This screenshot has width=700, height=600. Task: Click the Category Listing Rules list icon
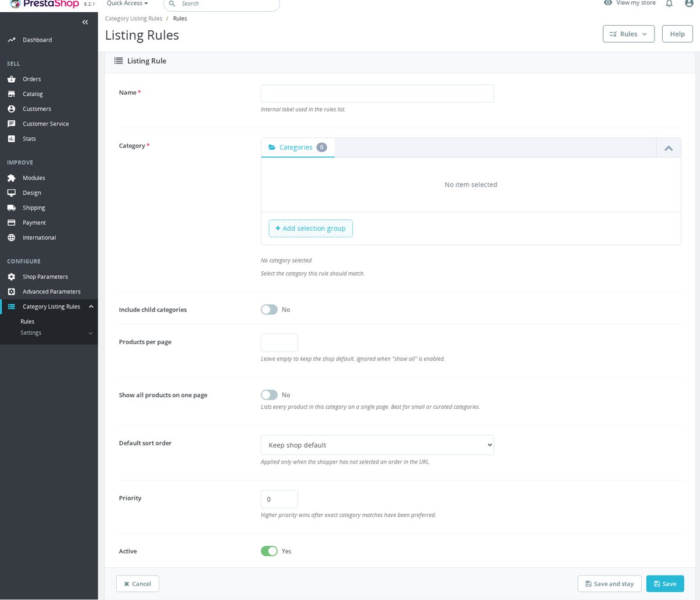click(11, 307)
